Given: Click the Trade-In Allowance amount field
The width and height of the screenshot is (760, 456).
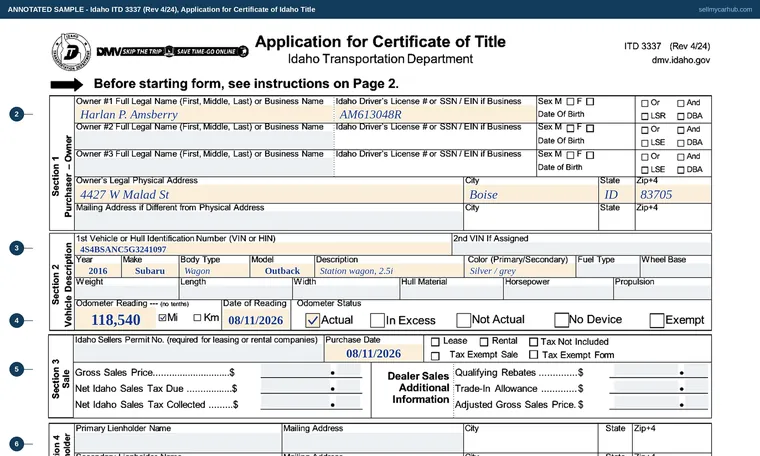Looking at the screenshot, I should click(658, 388).
